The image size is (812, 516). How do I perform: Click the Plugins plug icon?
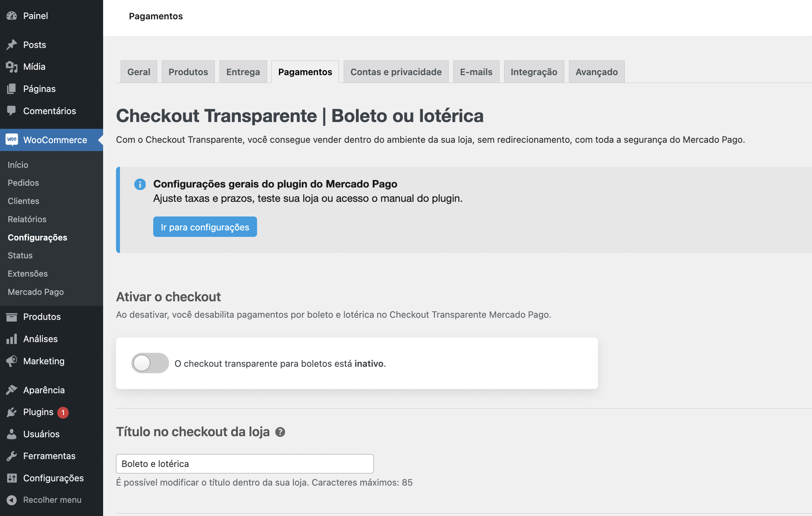[12, 412]
